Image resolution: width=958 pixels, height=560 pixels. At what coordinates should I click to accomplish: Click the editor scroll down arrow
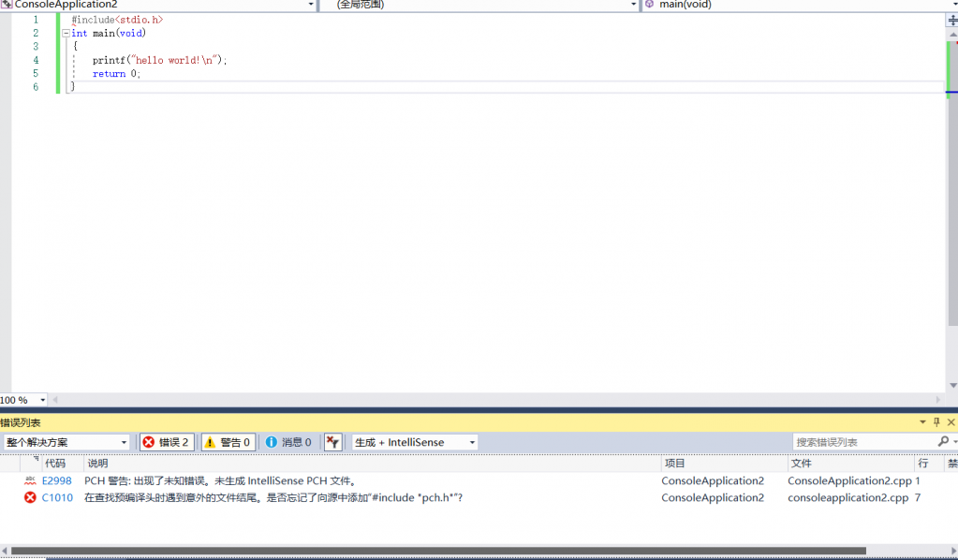tap(952, 385)
